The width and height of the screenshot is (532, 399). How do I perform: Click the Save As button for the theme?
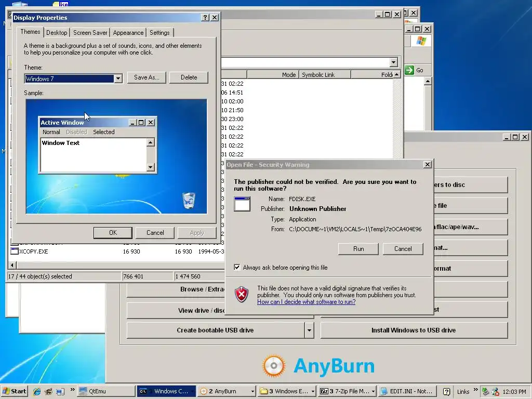[147, 77]
